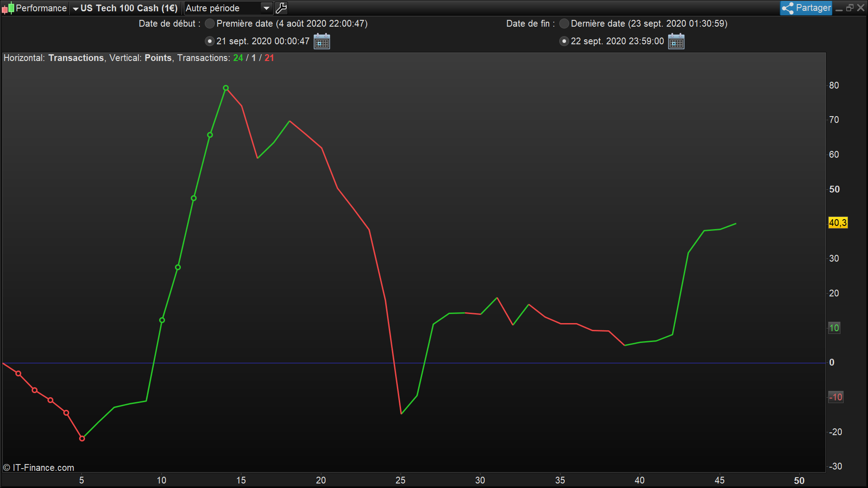Click the Performance candlestick icon
The width and height of the screenshot is (868, 488).
tap(8, 8)
